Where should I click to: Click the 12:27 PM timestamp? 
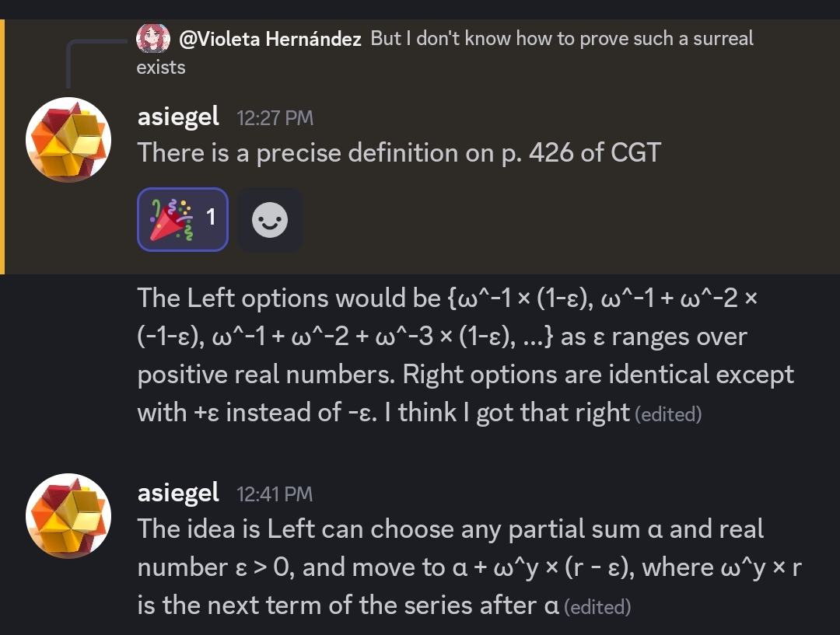pos(275,118)
